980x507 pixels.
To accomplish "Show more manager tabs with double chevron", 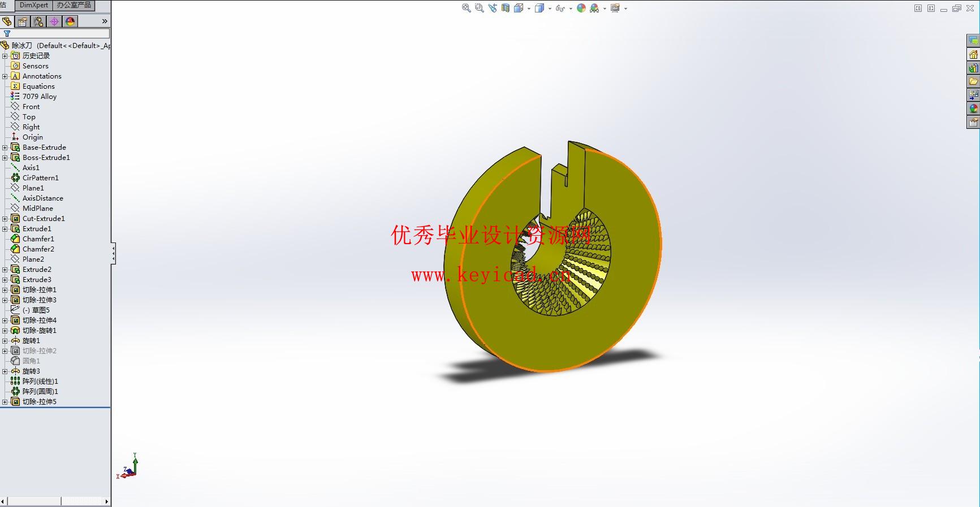I will 105,21.
